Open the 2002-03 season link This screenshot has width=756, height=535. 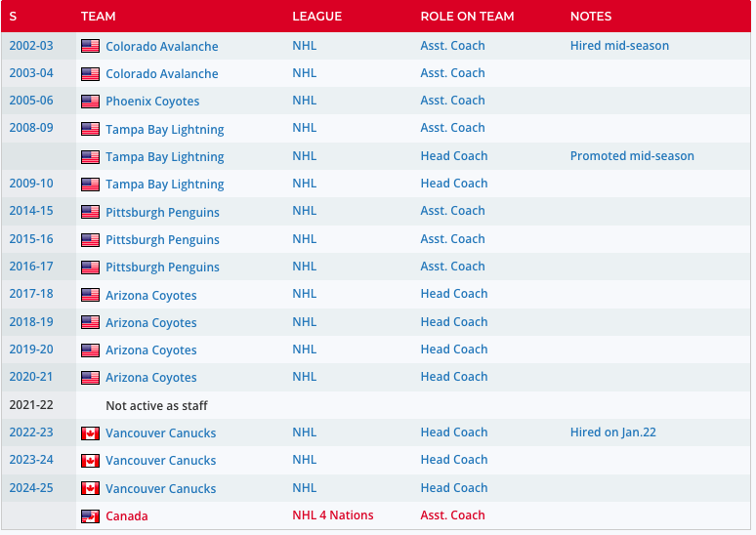[31, 46]
